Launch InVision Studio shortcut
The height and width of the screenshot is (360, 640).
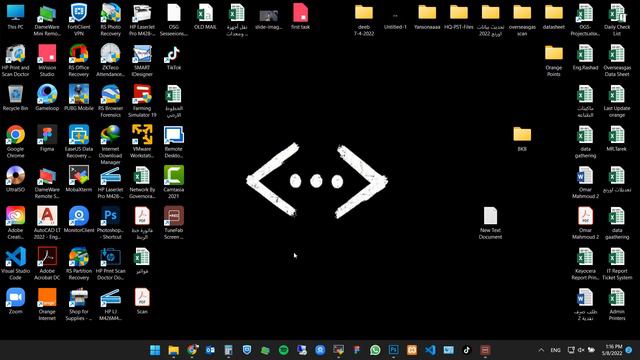(x=47, y=60)
